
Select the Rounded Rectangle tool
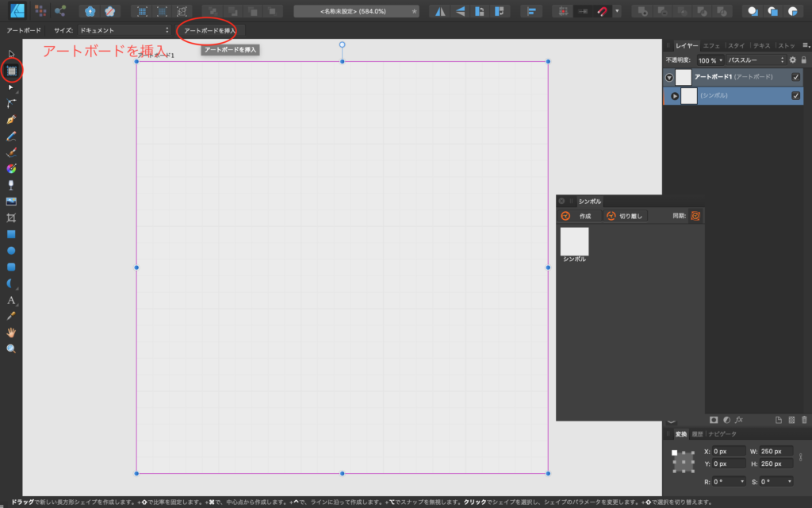(x=11, y=267)
